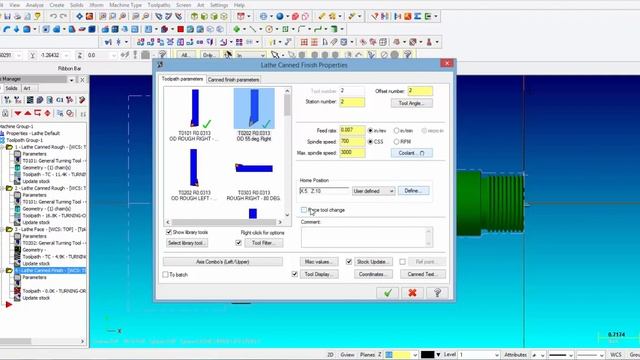Click red down arrow in Operations Manager
640x360 pixels.
click(18, 113)
